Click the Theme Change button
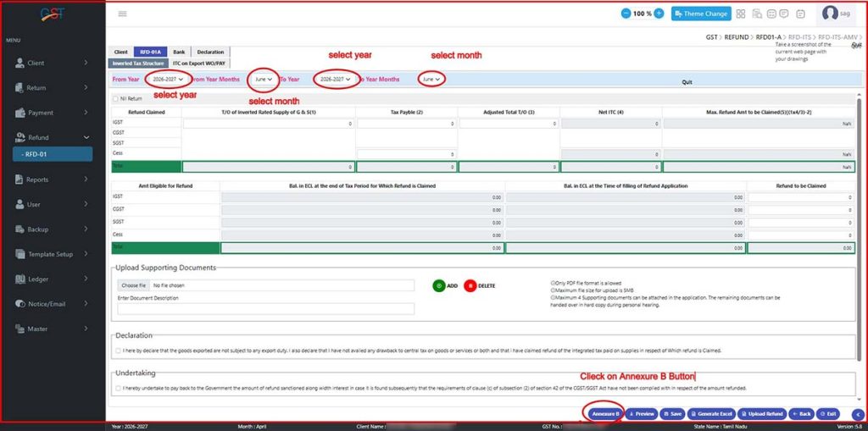Image resolution: width=868 pixels, height=431 pixels. [701, 14]
